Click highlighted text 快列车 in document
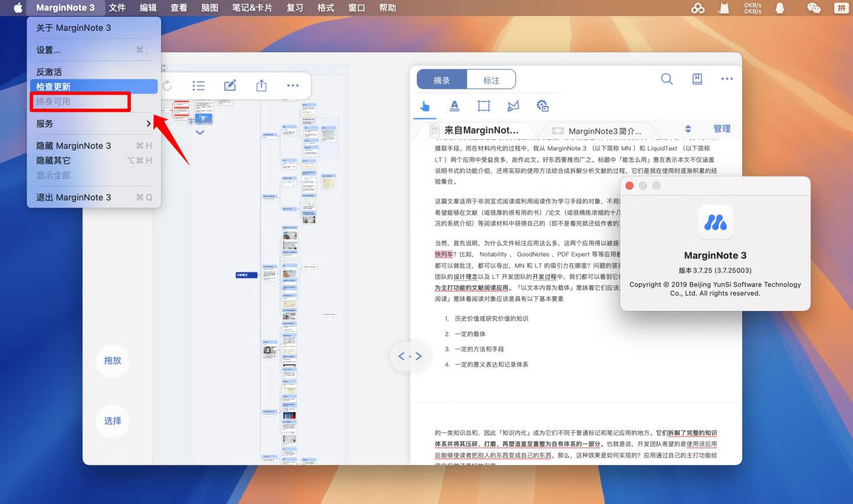Screen dimensions: 853x504 (x=444, y=254)
